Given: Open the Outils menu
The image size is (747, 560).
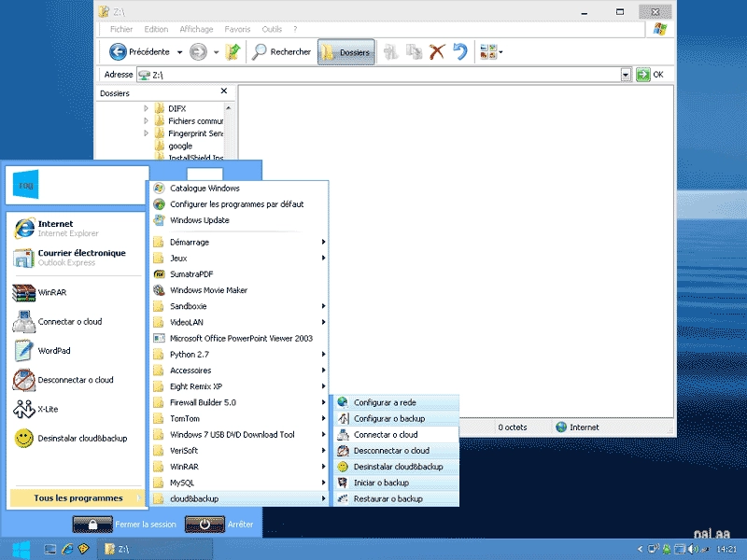Looking at the screenshot, I should [x=272, y=29].
